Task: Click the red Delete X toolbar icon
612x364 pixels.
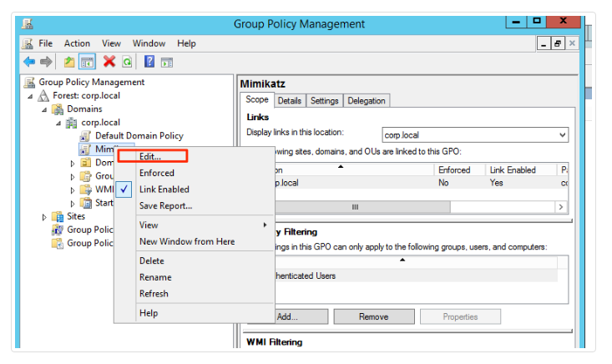Action: coord(109,62)
